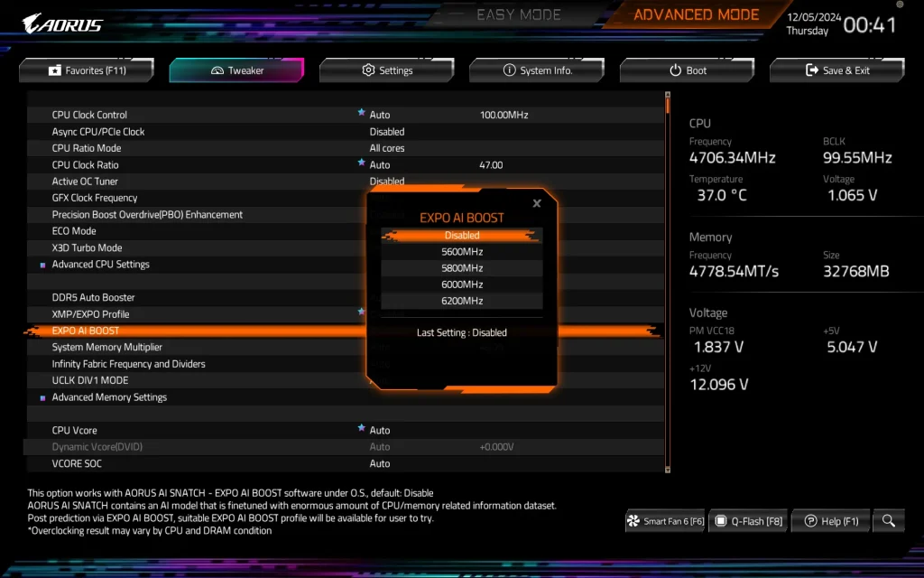Click the Boot tab power icon
This screenshot has width=924, height=578.
(675, 70)
